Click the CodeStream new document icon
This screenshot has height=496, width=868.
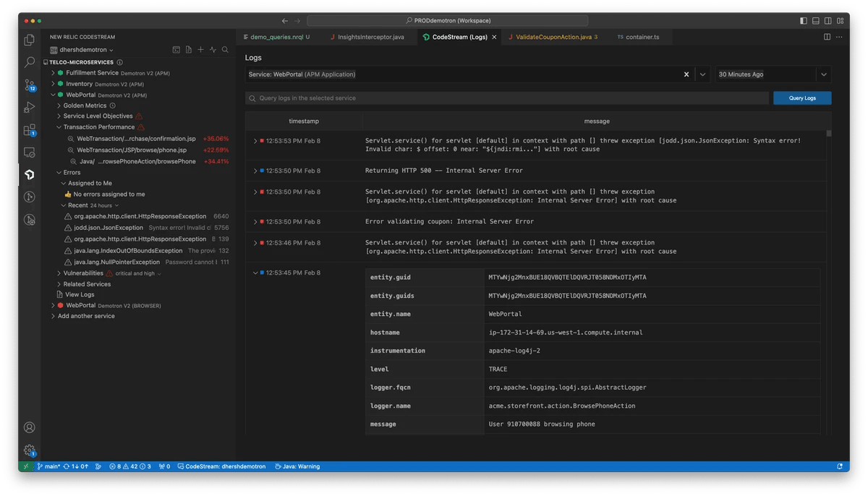(x=188, y=50)
